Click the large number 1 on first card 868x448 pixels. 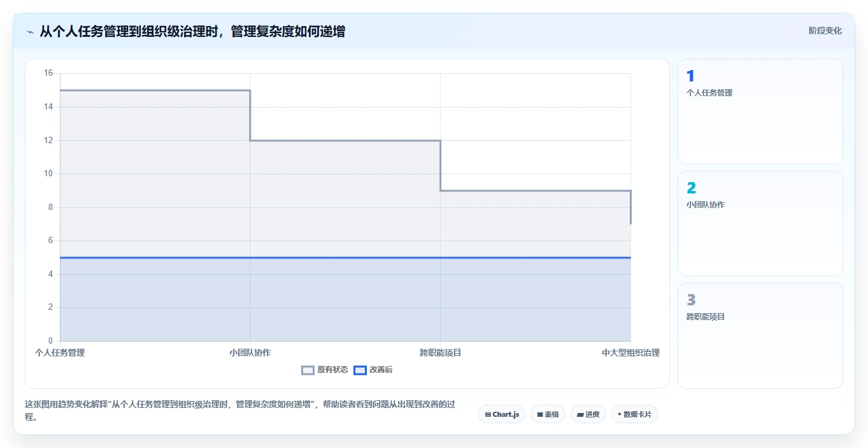(690, 76)
